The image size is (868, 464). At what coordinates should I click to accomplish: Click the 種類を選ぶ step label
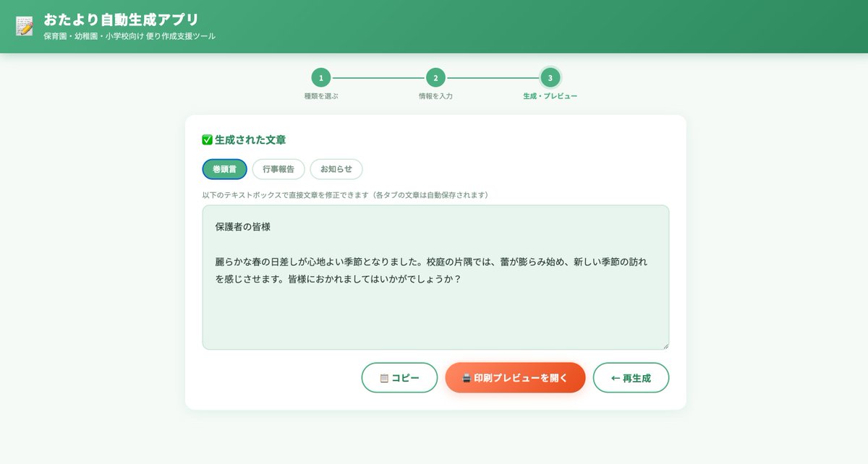tap(321, 95)
